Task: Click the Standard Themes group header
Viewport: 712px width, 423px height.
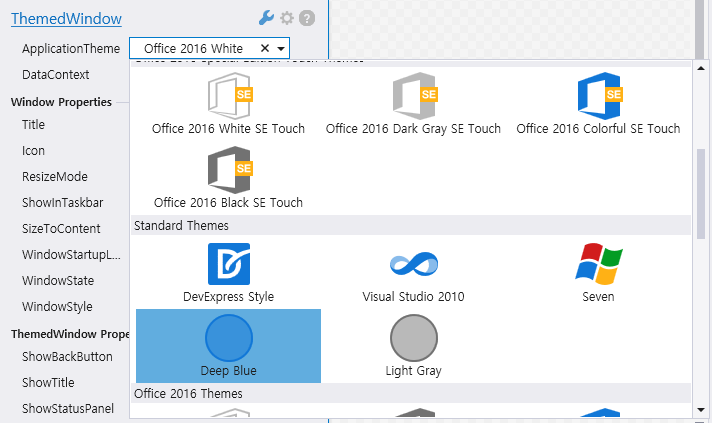Action: 411,226
